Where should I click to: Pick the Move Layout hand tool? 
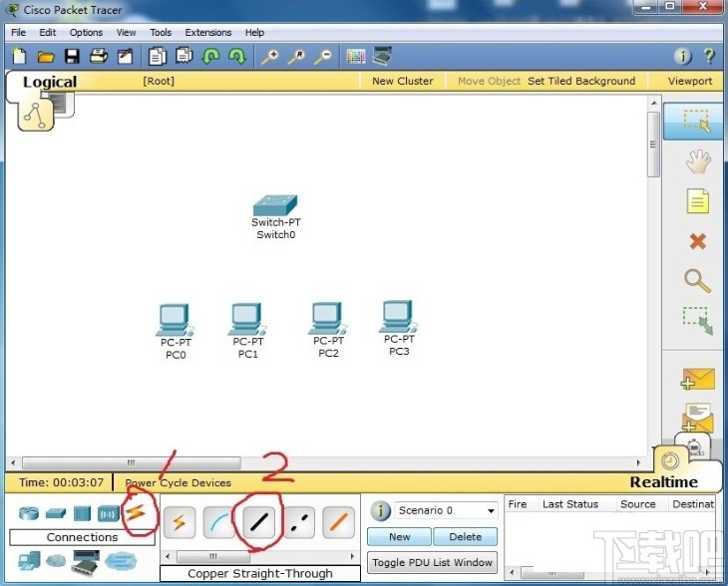(698, 161)
